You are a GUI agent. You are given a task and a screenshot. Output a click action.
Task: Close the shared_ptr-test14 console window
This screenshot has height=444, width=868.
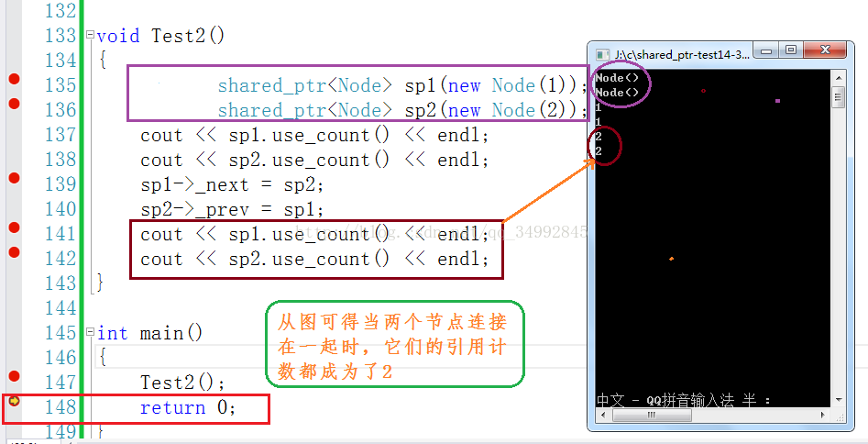tap(825, 50)
